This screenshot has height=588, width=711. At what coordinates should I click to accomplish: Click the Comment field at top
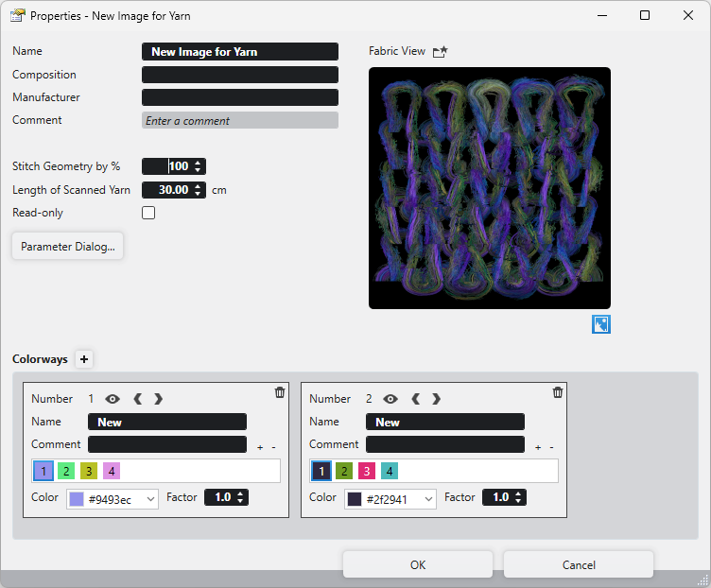click(240, 121)
